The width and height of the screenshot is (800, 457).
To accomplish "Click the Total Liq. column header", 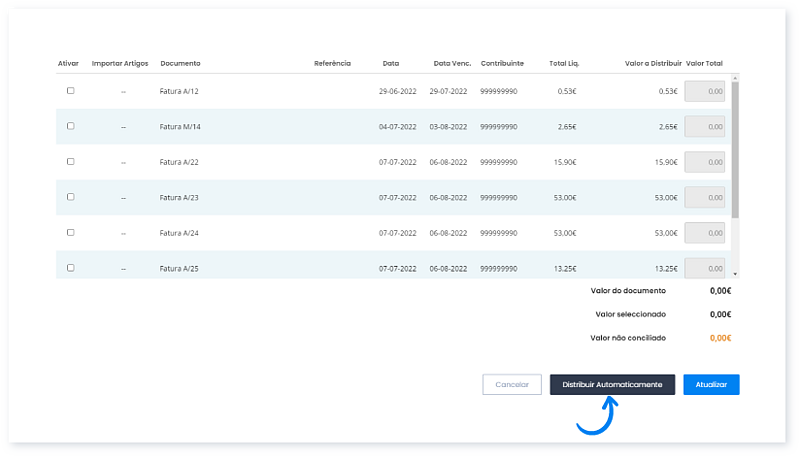I will click(x=564, y=63).
